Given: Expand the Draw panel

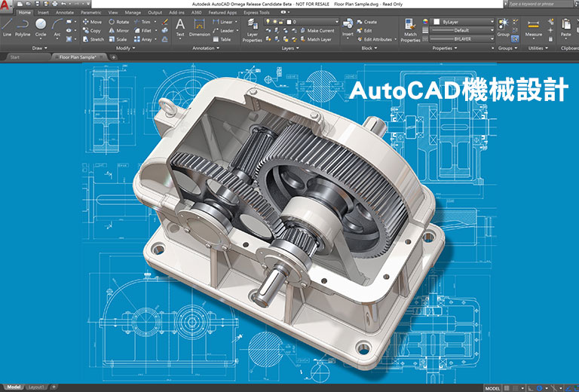Looking at the screenshot, I should click(x=39, y=48).
